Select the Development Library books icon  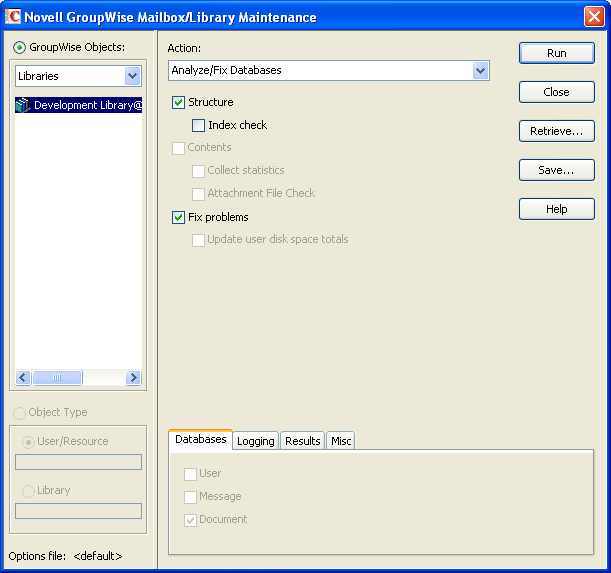tap(23, 105)
